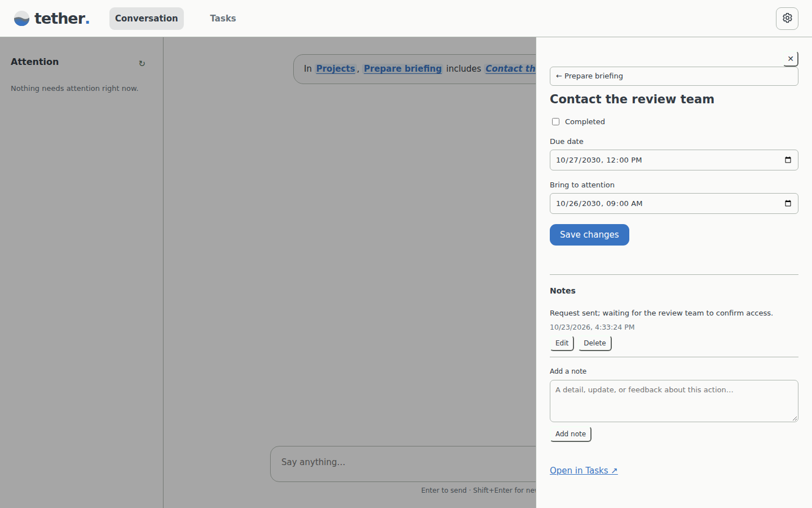Switch to the Tasks tab

pos(223,19)
